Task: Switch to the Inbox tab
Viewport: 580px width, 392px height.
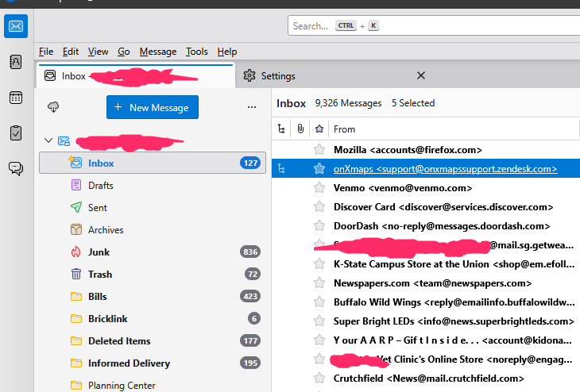Action: pos(136,75)
